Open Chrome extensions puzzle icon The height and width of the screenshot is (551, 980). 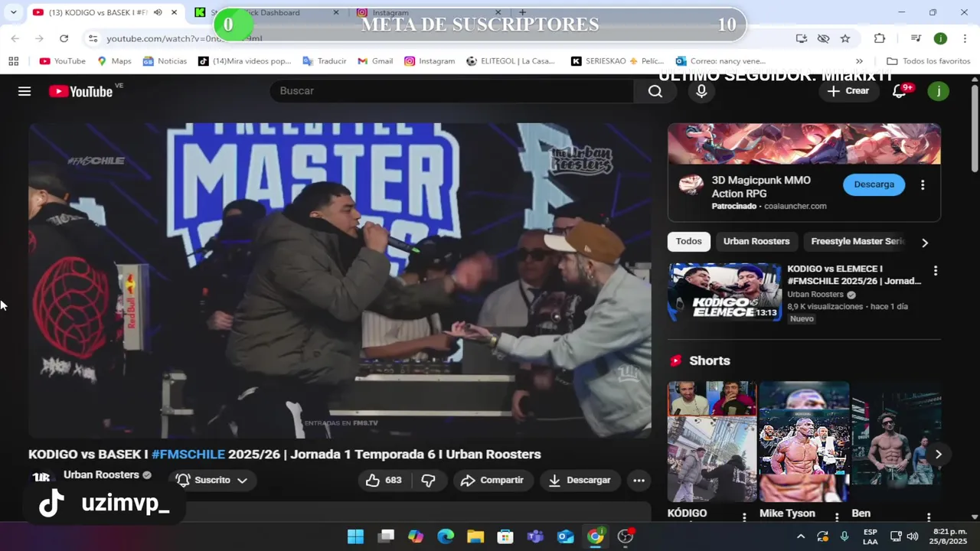880,38
